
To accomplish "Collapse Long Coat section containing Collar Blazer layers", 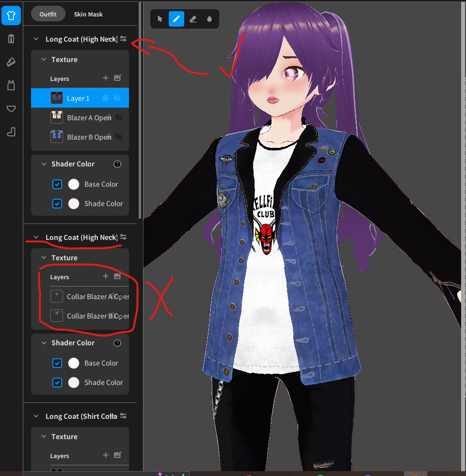I will point(36,237).
